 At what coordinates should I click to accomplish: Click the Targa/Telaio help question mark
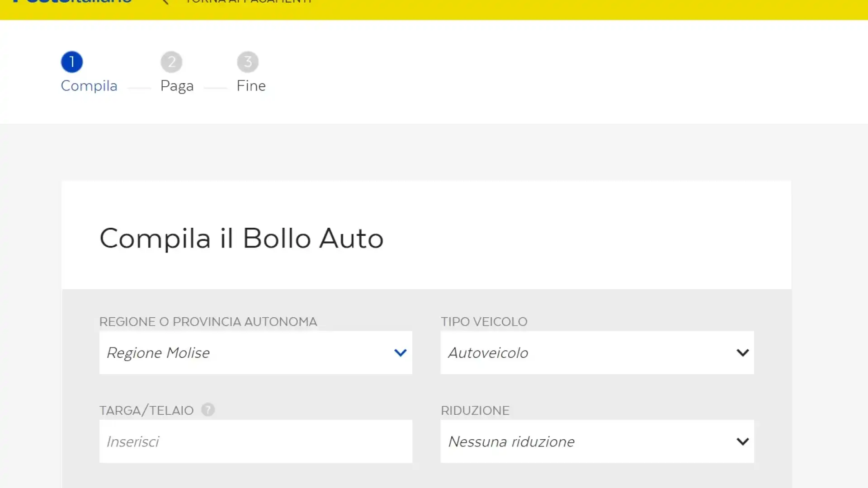click(208, 410)
